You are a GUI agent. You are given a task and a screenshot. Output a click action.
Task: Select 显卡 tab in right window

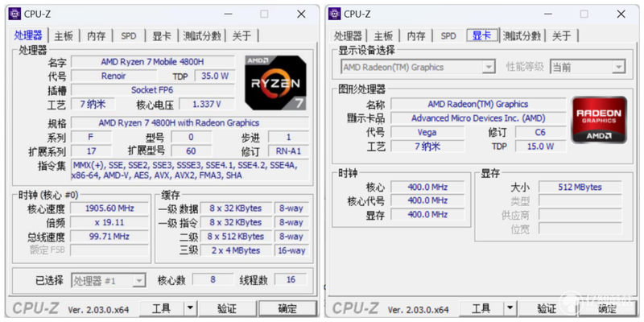tap(482, 35)
